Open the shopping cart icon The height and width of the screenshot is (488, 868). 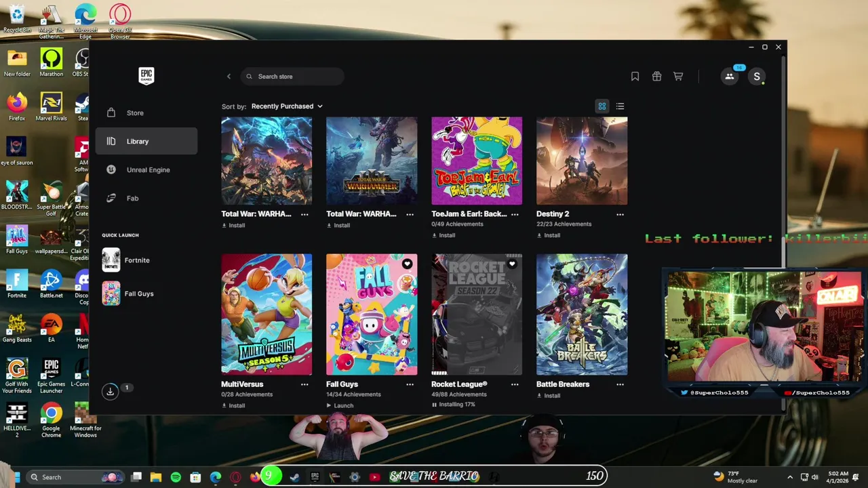click(x=678, y=77)
